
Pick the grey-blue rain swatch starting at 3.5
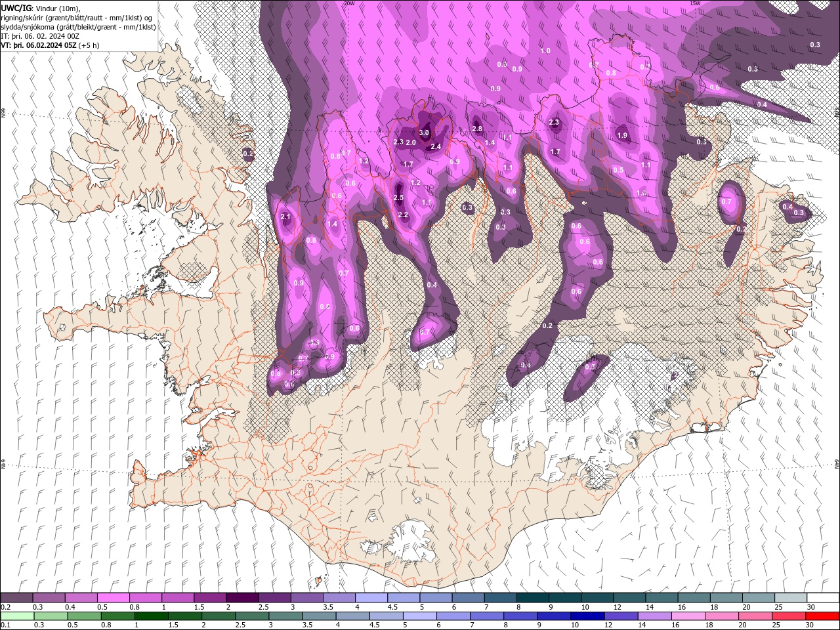pos(320,616)
